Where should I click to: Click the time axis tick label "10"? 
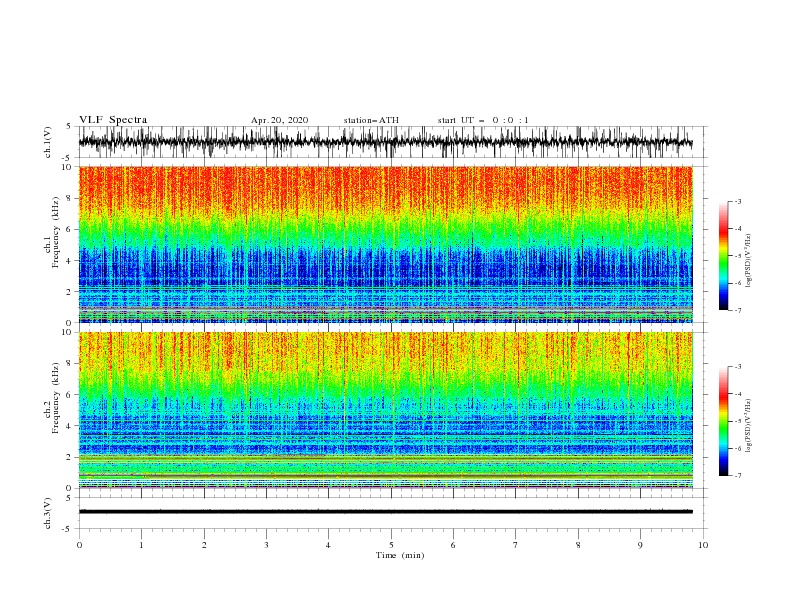coord(703,545)
